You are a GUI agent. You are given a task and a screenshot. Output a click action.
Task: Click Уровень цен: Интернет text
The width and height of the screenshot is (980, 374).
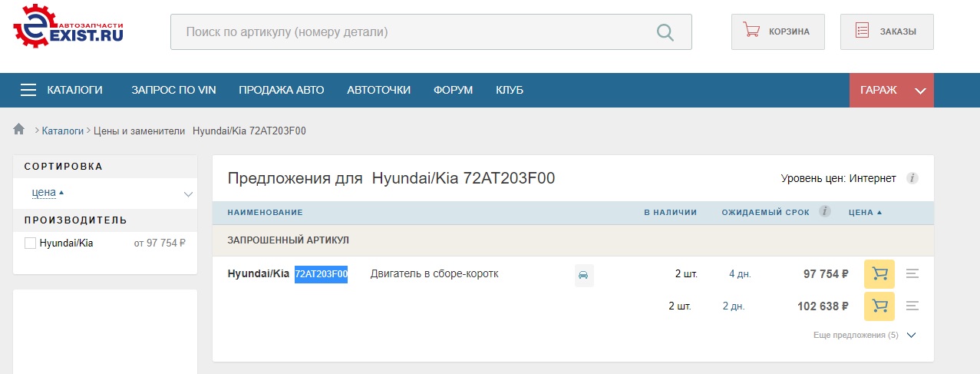838,178
